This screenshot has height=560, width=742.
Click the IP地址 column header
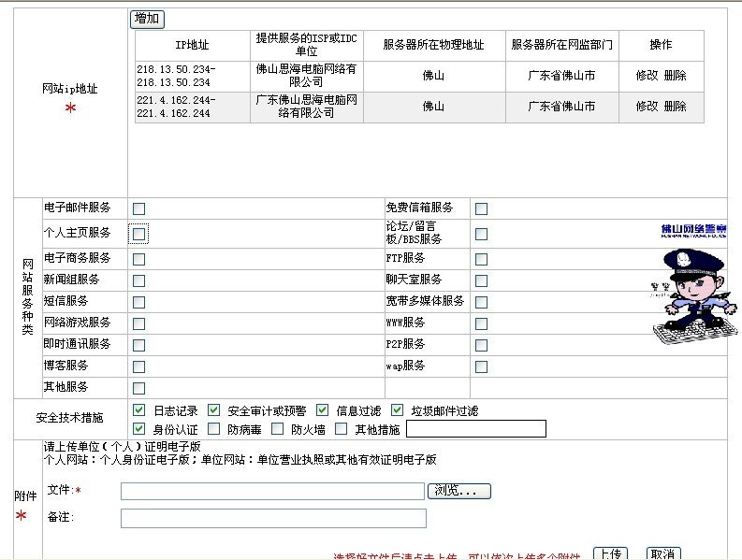point(192,45)
